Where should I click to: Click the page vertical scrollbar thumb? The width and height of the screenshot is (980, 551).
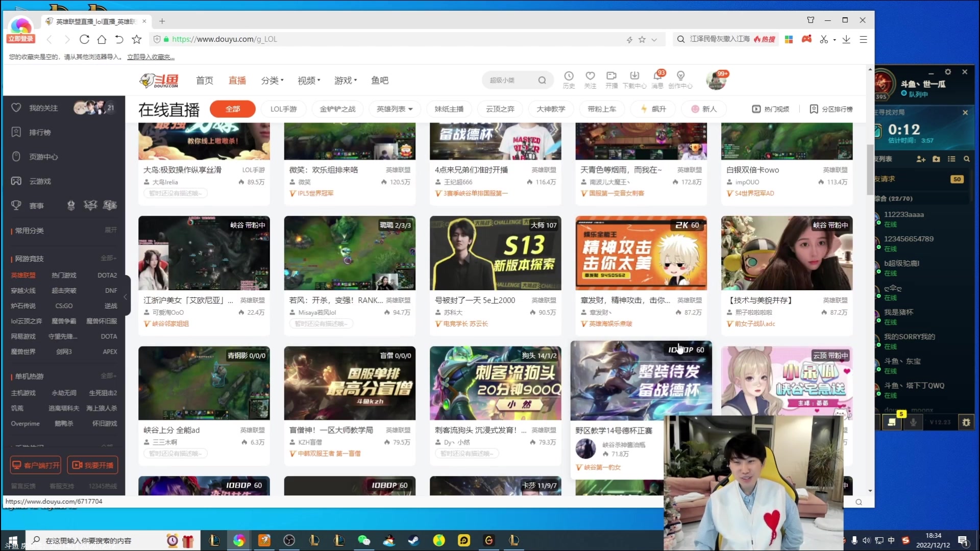pos(870,169)
